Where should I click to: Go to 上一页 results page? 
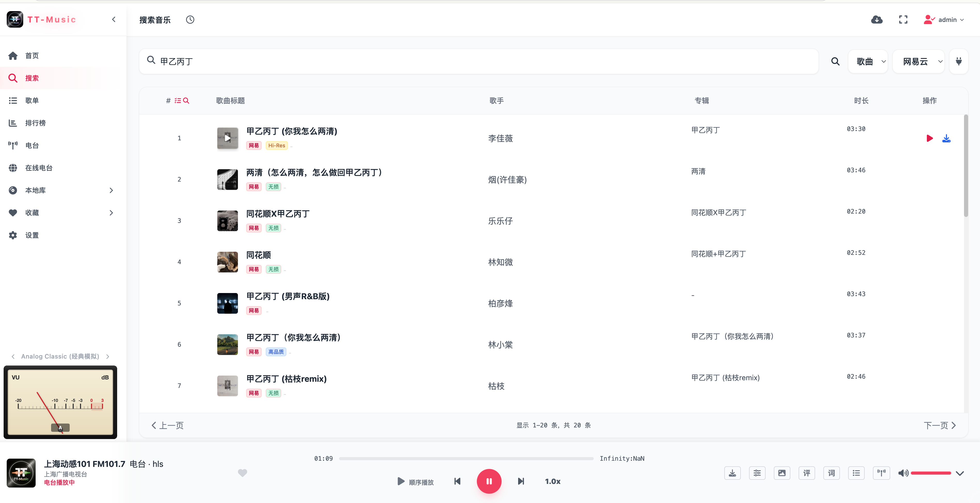pyautogui.click(x=167, y=425)
